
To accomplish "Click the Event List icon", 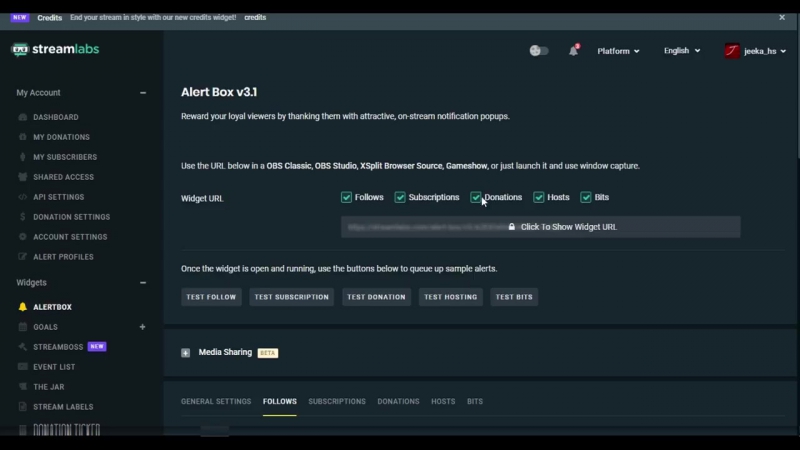I will pos(22,366).
